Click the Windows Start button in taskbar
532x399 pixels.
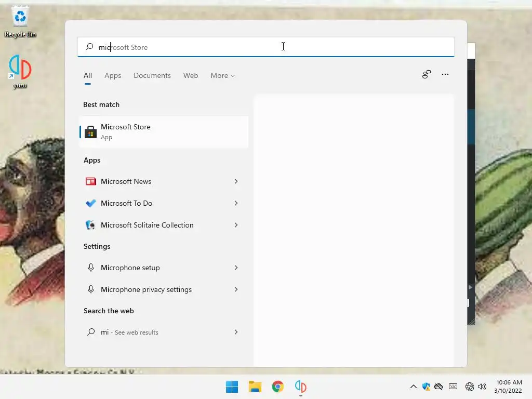coord(232,387)
